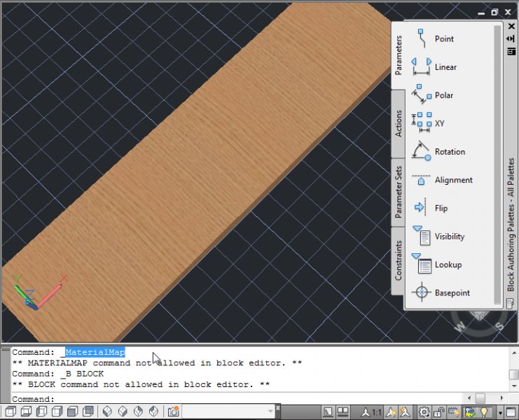Set NW Isometric view
The width and height of the screenshot is (519, 420).
pos(154,412)
